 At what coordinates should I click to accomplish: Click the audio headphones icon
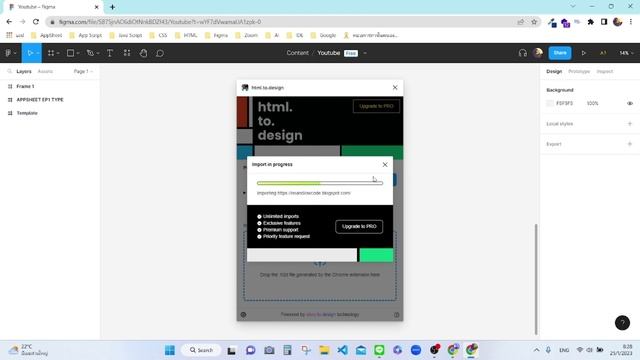tap(522, 53)
